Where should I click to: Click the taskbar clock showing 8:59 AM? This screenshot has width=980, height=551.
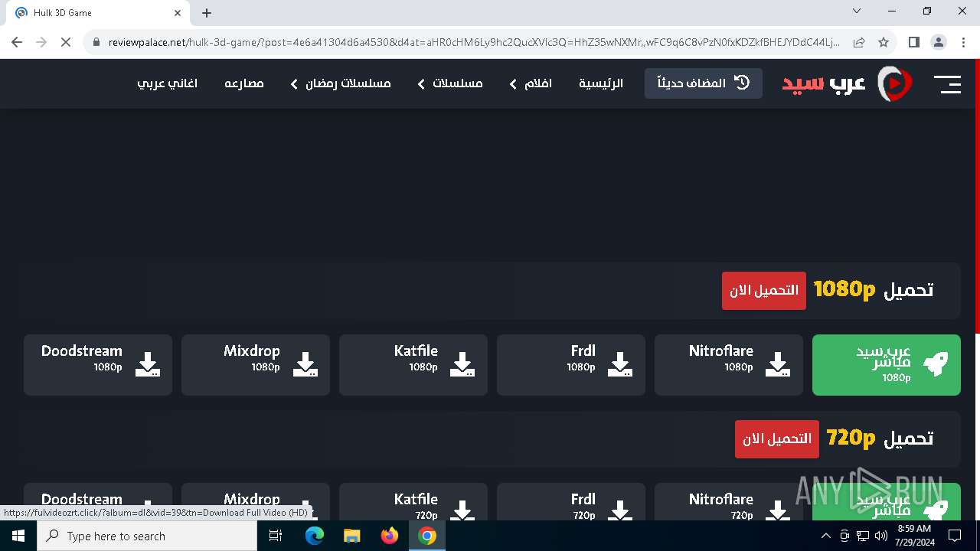[913, 536]
